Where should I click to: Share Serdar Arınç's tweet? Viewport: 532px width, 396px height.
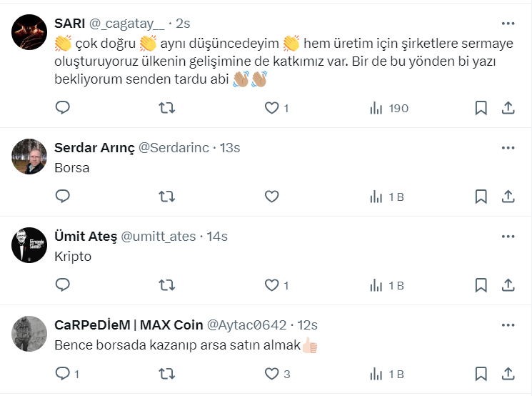click(508, 197)
